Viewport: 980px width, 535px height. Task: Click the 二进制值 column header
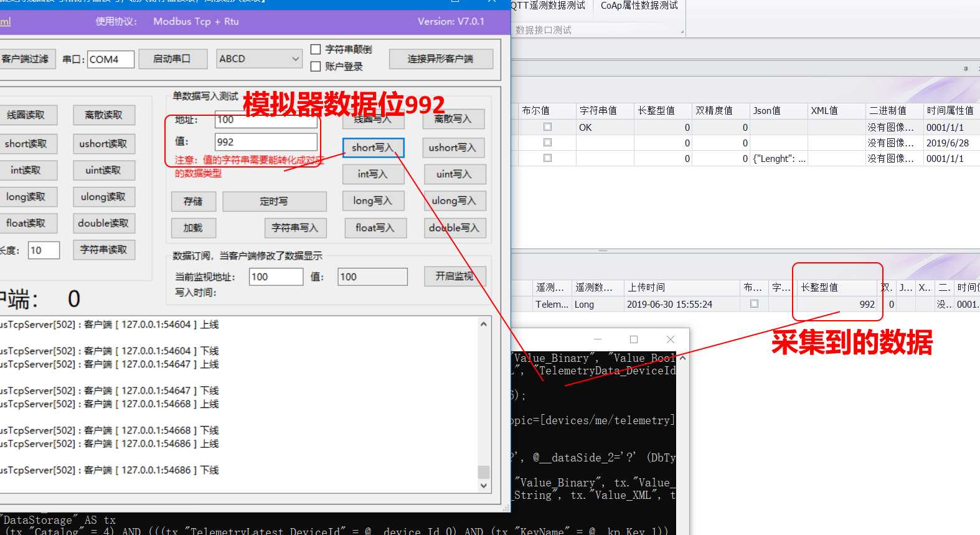pyautogui.click(x=895, y=110)
